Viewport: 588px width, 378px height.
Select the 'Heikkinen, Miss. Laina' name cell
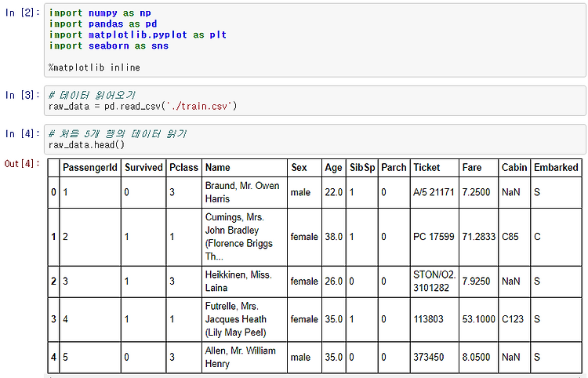tap(245, 282)
